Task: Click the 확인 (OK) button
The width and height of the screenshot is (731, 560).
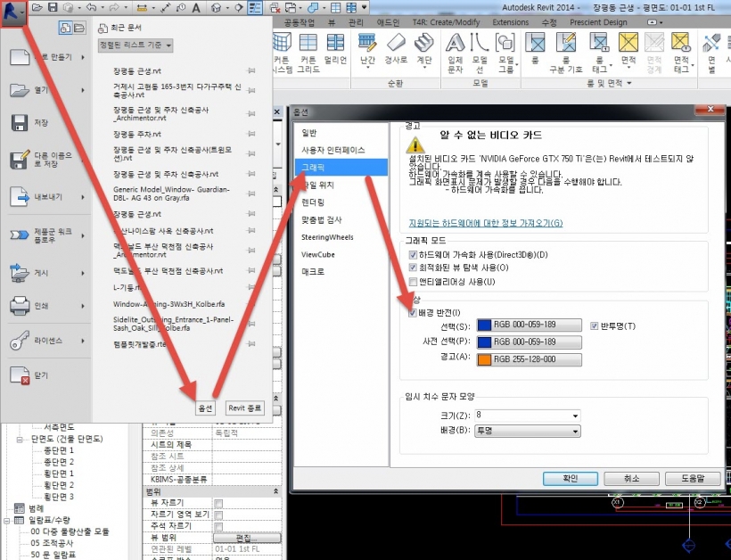Action: pos(571,479)
